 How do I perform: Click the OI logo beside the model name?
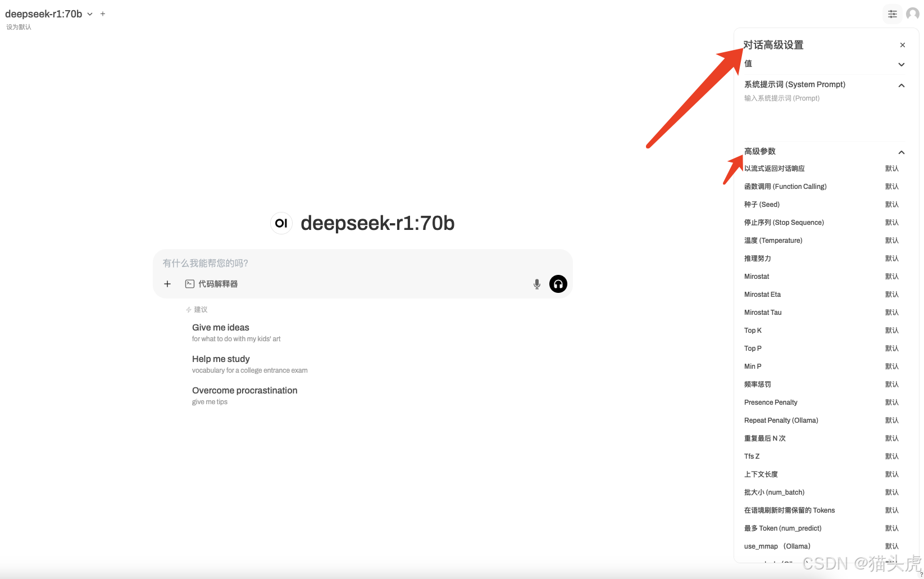pyautogui.click(x=281, y=223)
